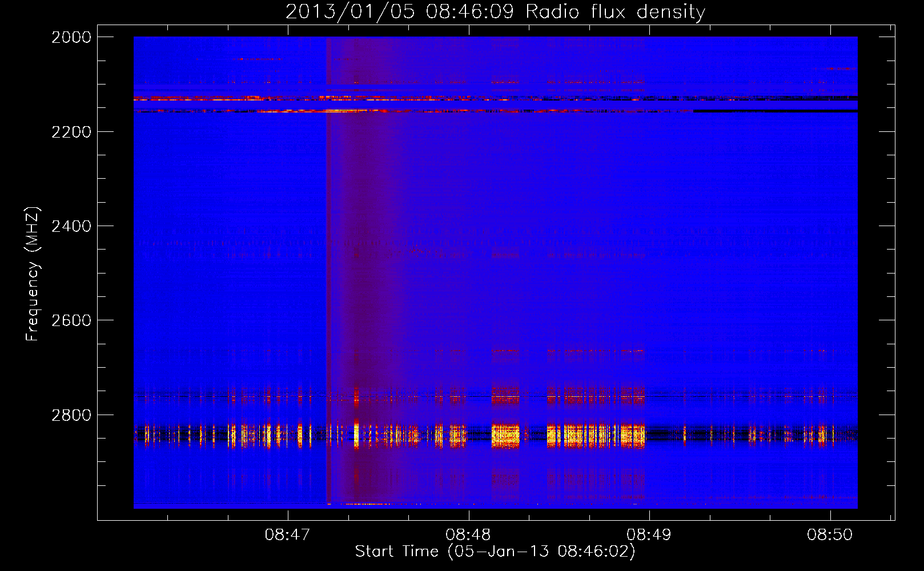Click the '08:49' time axis label
This screenshot has height=571, width=924.
649,535
